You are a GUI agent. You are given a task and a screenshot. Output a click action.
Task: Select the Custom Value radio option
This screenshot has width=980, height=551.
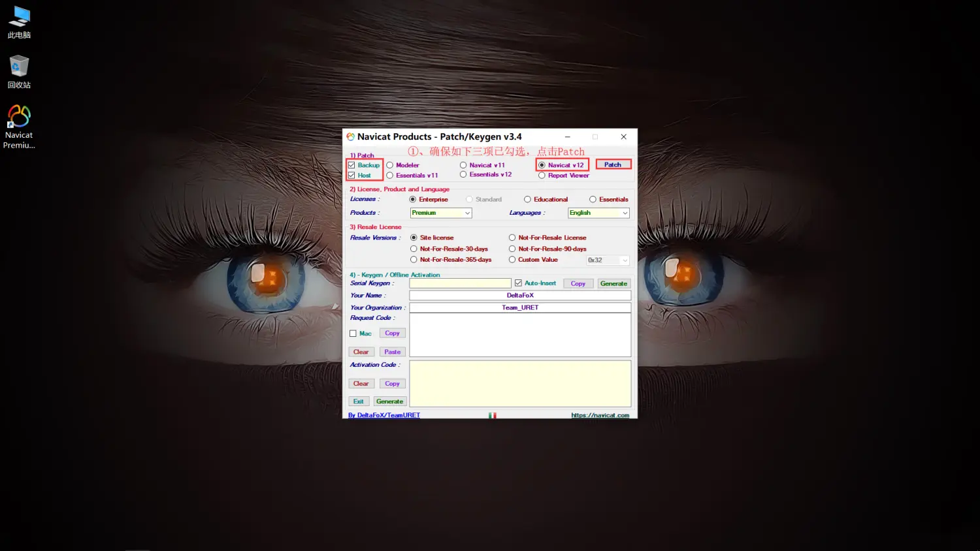click(x=512, y=259)
